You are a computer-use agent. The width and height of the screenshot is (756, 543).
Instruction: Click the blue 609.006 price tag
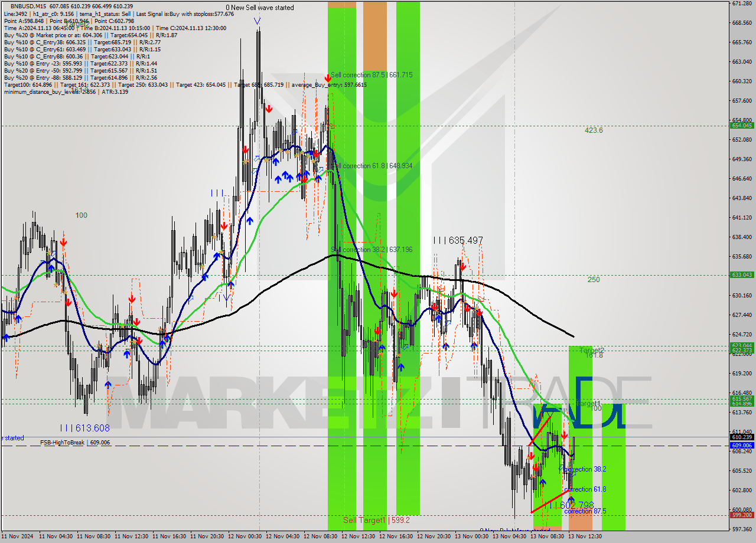pos(742,445)
